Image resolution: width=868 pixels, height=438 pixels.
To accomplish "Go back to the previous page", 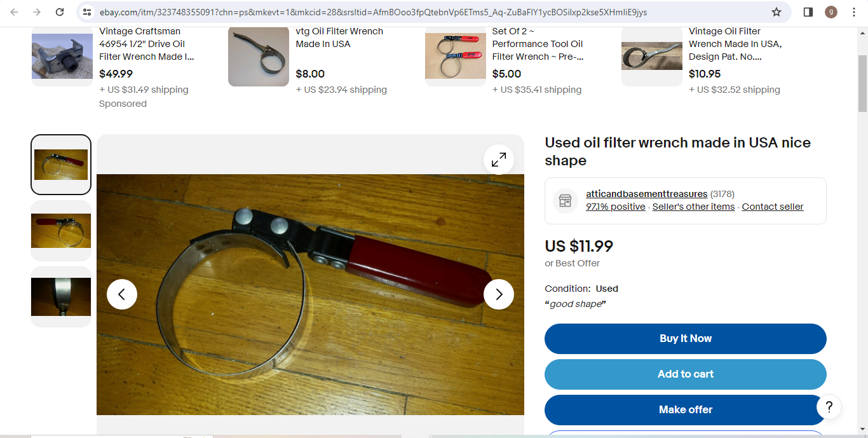I will pyautogui.click(x=14, y=12).
